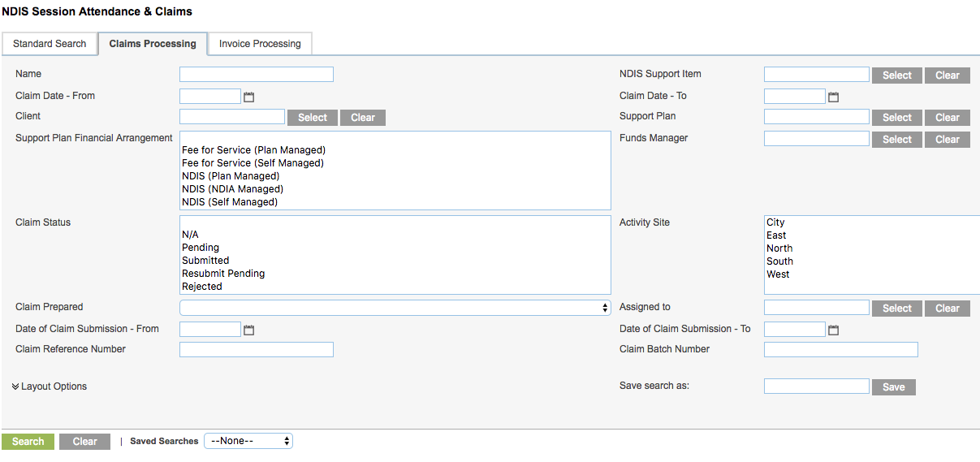This screenshot has width=980, height=462.
Task: Select NDIS (NDIA Managed) option
Action: point(395,189)
